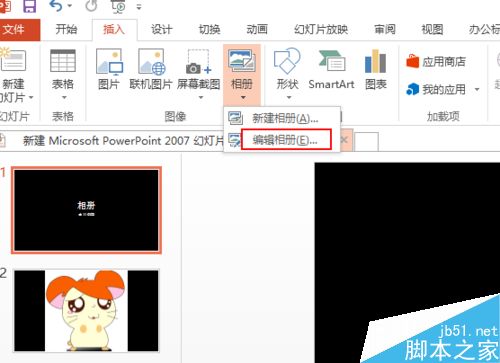The width and height of the screenshot is (500, 363).
Task: Click the edit album menu icon
Action: click(234, 140)
